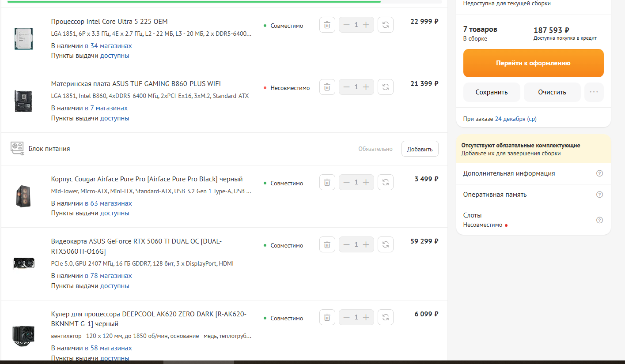Decrease quantity of RTX 5060 Ti video card
The width and height of the screenshot is (625, 364).
tap(347, 244)
